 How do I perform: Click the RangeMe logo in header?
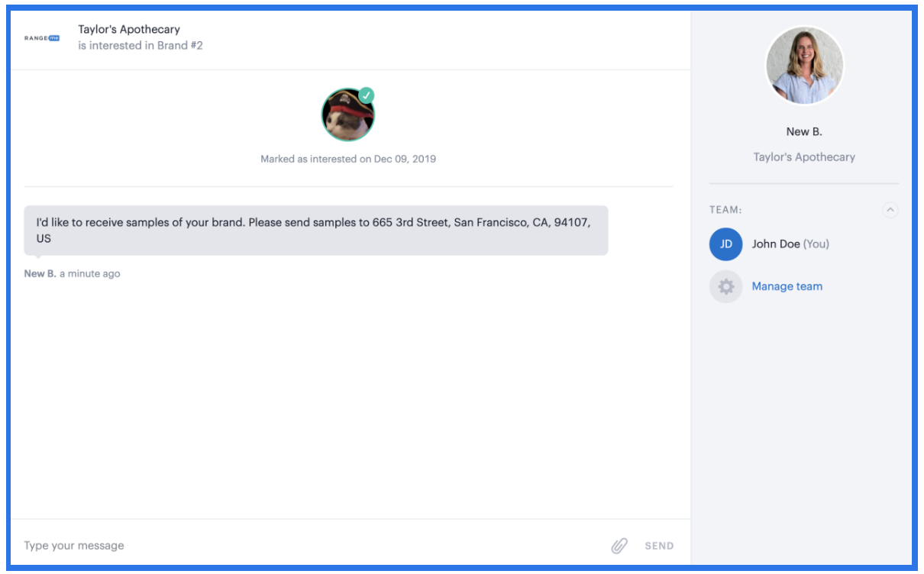pos(42,37)
